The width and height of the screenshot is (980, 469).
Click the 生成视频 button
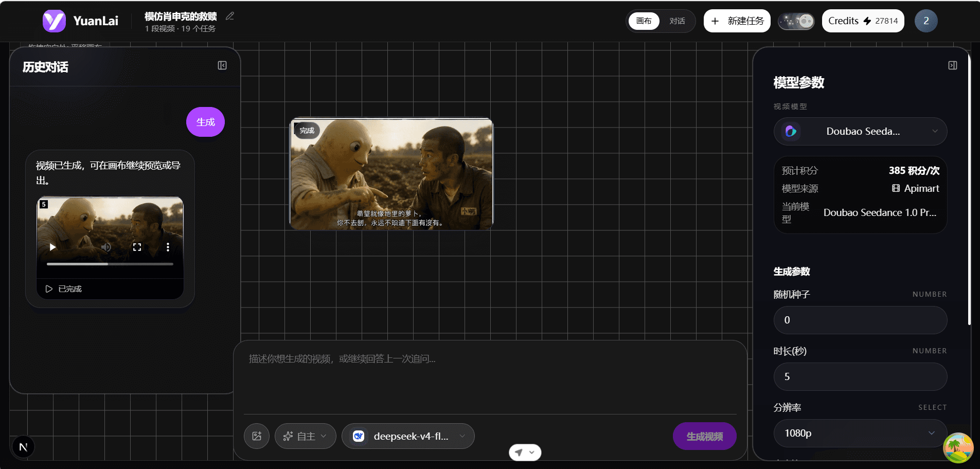point(704,436)
